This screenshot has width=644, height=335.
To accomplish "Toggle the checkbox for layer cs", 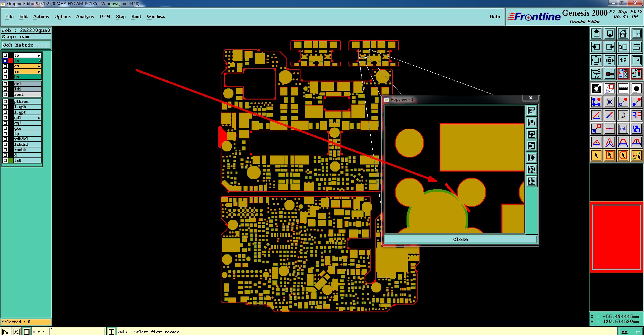I will point(5,66).
